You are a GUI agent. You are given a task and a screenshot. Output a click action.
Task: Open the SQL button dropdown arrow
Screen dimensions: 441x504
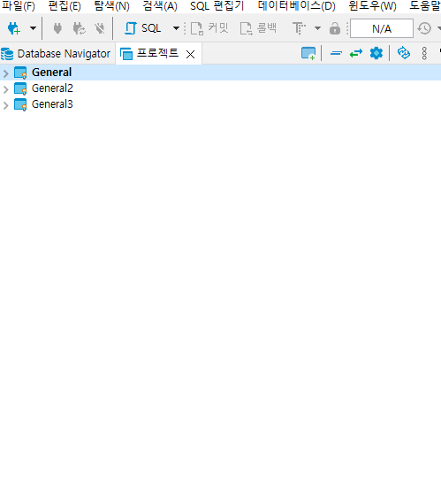click(x=176, y=28)
